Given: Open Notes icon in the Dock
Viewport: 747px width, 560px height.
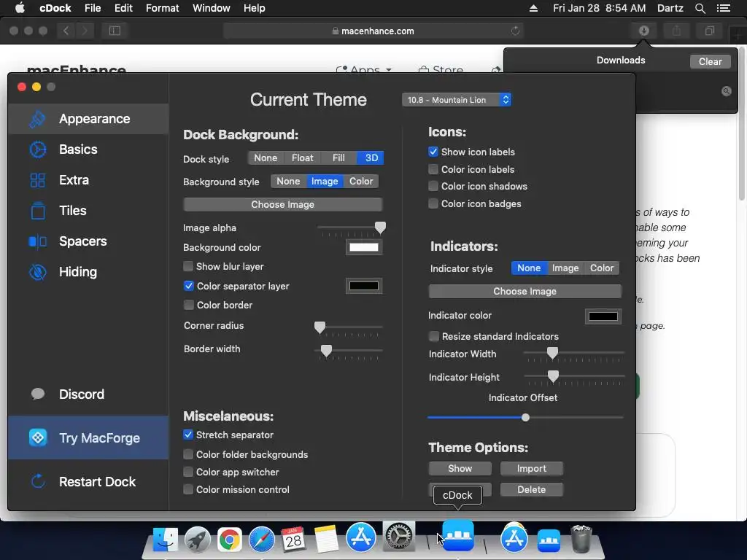Looking at the screenshot, I should (326, 540).
